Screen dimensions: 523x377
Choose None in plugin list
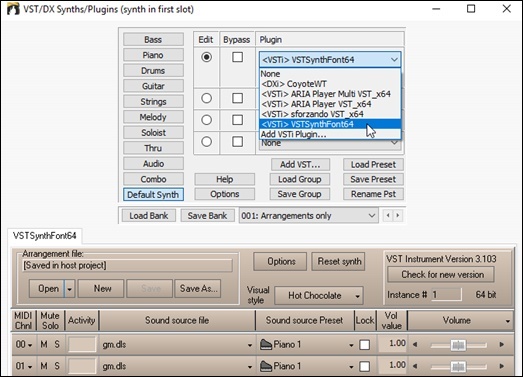(330, 74)
